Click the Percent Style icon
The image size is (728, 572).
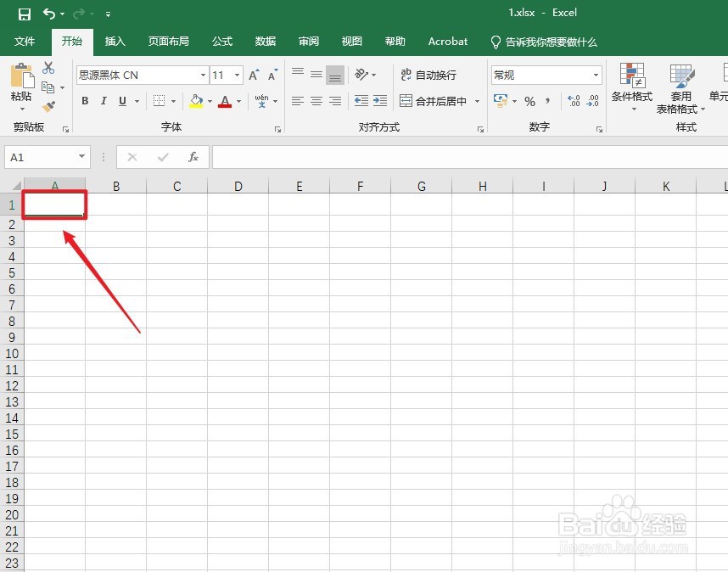529,101
